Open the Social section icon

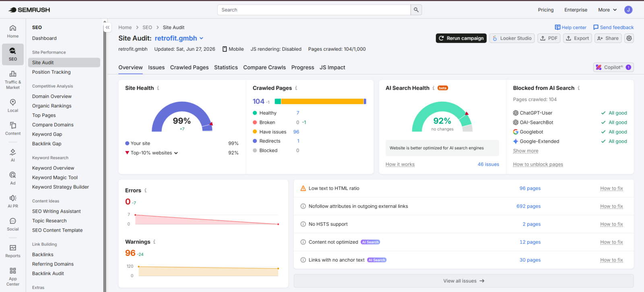(x=13, y=224)
